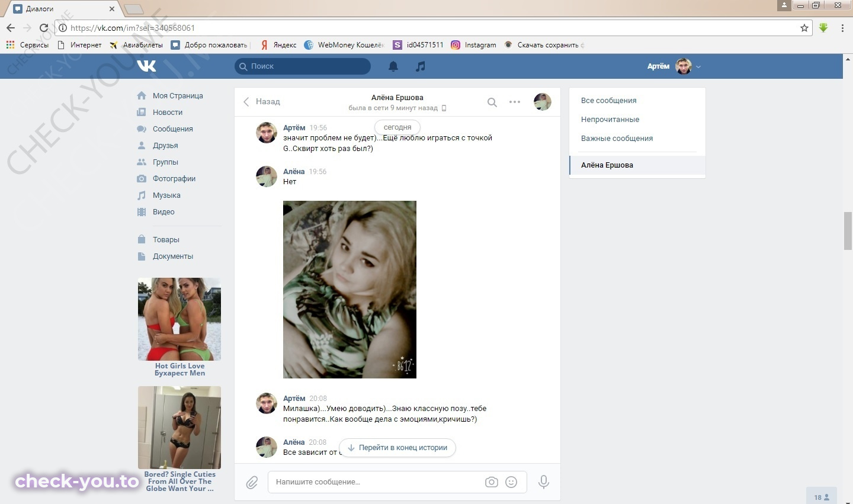Click the green download extension icon
This screenshot has height=504, width=853.
coord(823,28)
